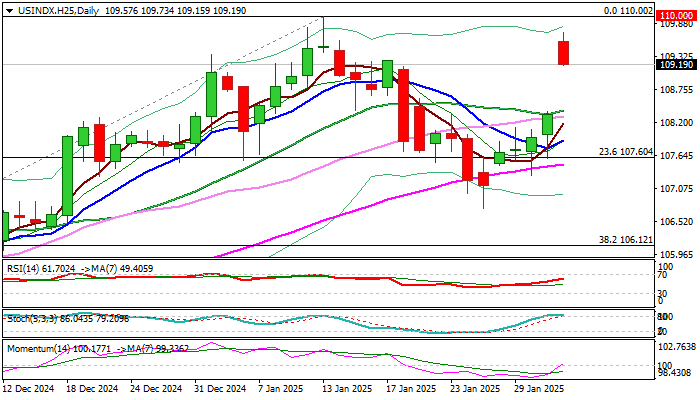Select the USINDX.H25,Daily chart title
The width and height of the screenshot is (700, 400).
click(x=58, y=11)
